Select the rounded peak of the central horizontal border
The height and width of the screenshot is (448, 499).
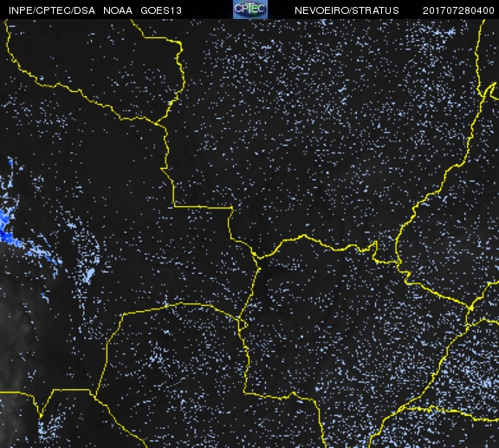click(x=304, y=236)
